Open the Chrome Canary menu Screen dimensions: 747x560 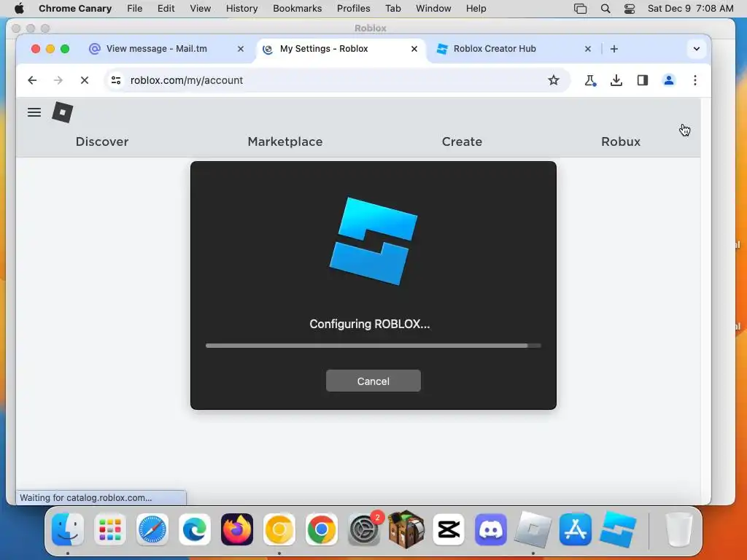point(75,9)
